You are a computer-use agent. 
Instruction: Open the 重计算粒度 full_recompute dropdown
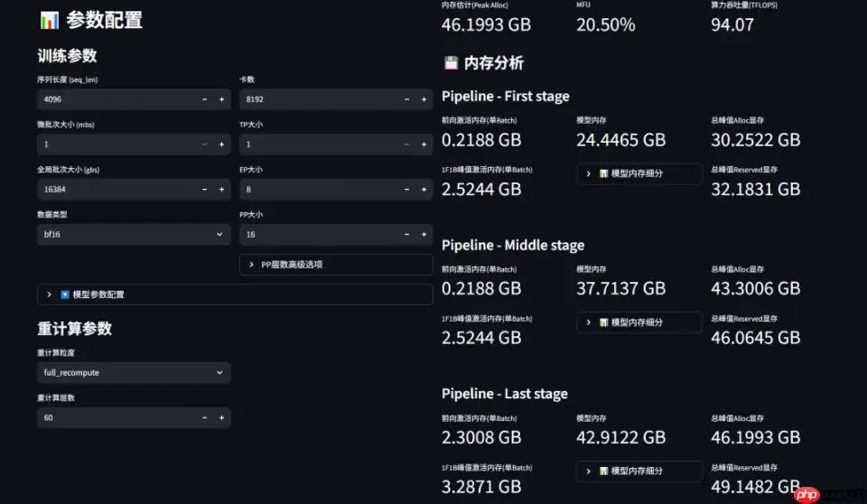coord(134,373)
